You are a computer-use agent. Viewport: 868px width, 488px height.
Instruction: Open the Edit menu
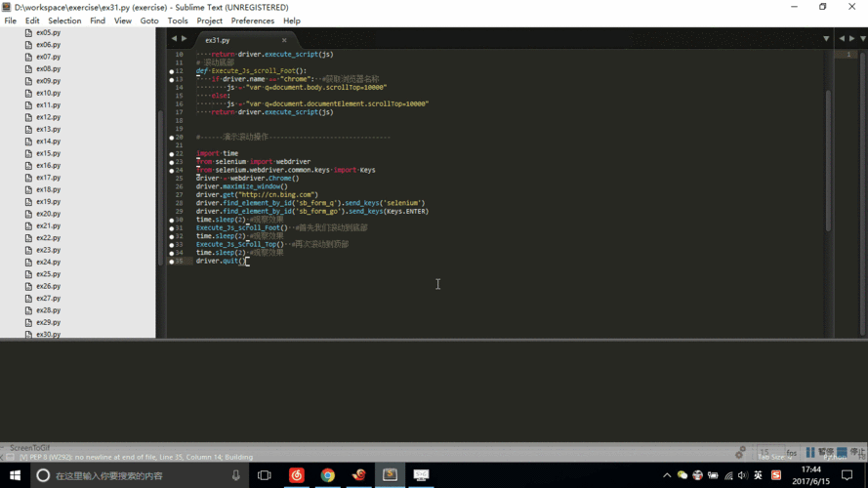pyautogui.click(x=32, y=20)
